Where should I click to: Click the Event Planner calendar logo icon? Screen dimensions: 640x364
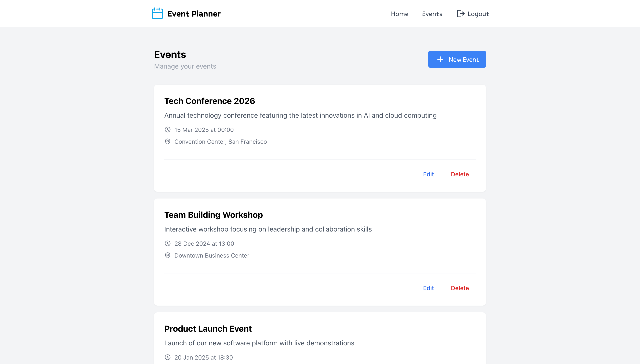pyautogui.click(x=157, y=14)
